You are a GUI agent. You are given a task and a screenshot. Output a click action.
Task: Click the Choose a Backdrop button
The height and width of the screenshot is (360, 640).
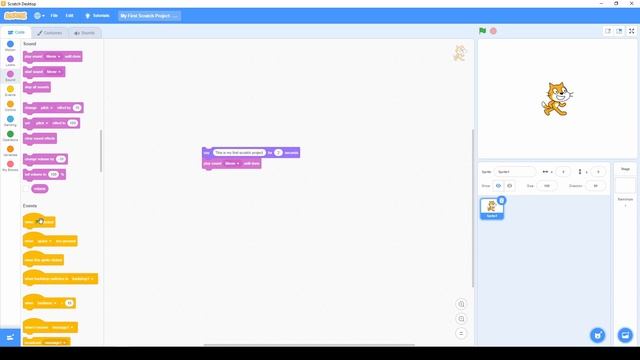(625, 335)
